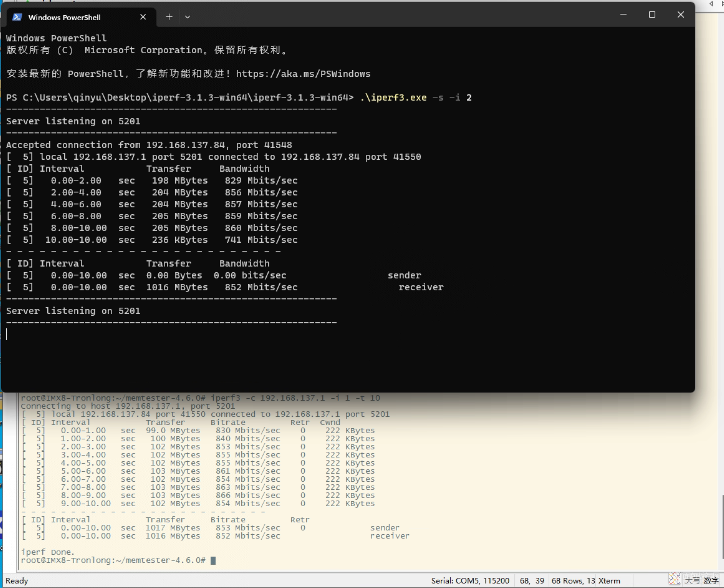
Task: Click the 236 KBytes transfer value
Action: click(x=180, y=240)
